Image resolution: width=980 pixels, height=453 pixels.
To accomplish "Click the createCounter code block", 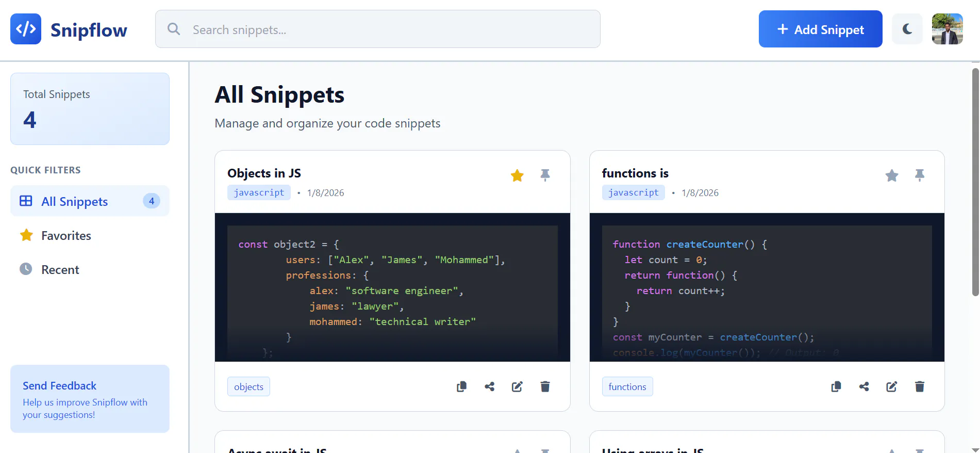I will tap(767, 287).
